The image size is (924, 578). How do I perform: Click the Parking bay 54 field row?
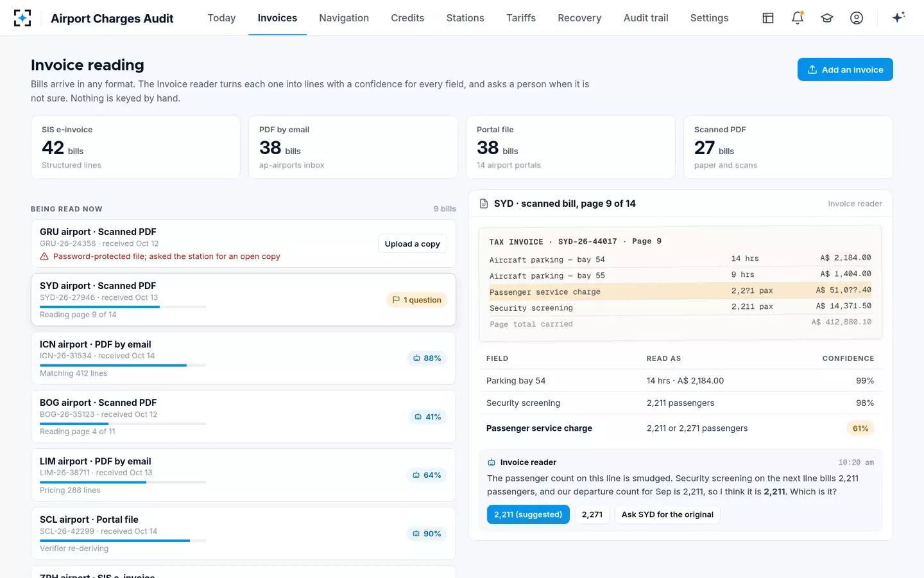pyautogui.click(x=680, y=381)
